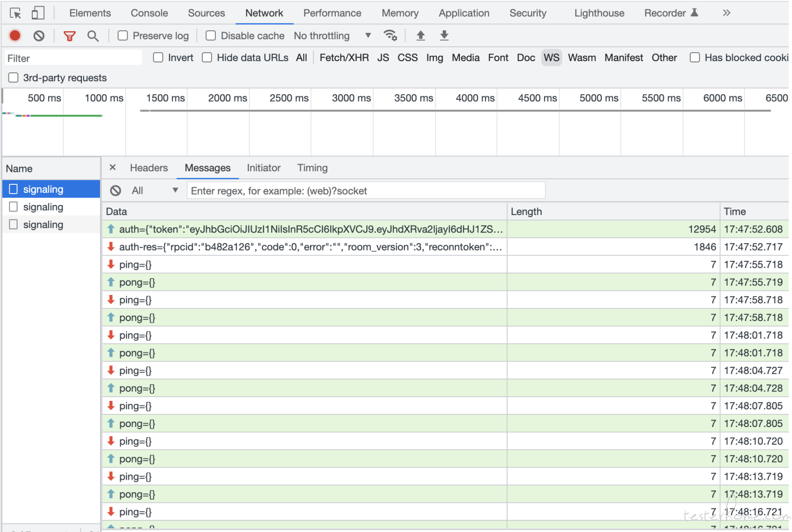
Task: Open network conditions wifi settings icon
Action: 390,35
